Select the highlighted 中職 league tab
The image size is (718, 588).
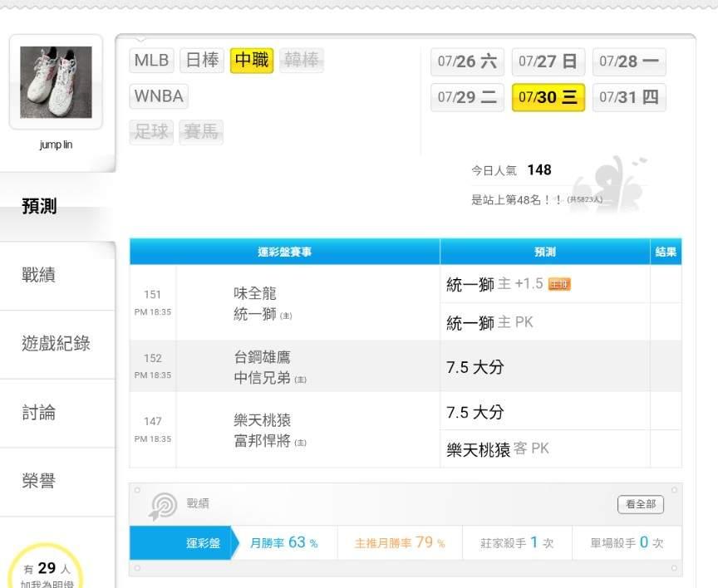pos(252,61)
